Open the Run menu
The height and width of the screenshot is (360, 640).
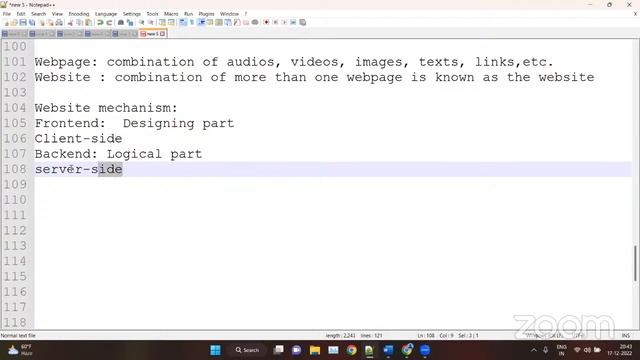pyautogui.click(x=188, y=14)
